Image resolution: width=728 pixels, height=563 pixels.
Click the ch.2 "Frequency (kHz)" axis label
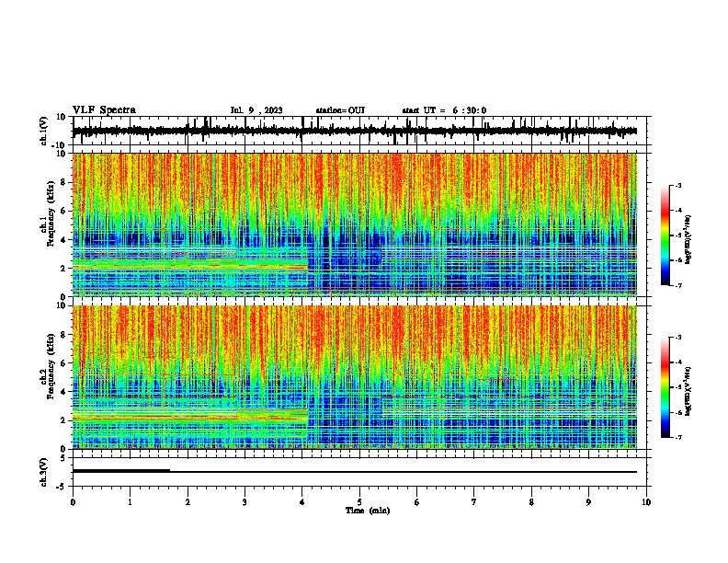click(x=51, y=366)
